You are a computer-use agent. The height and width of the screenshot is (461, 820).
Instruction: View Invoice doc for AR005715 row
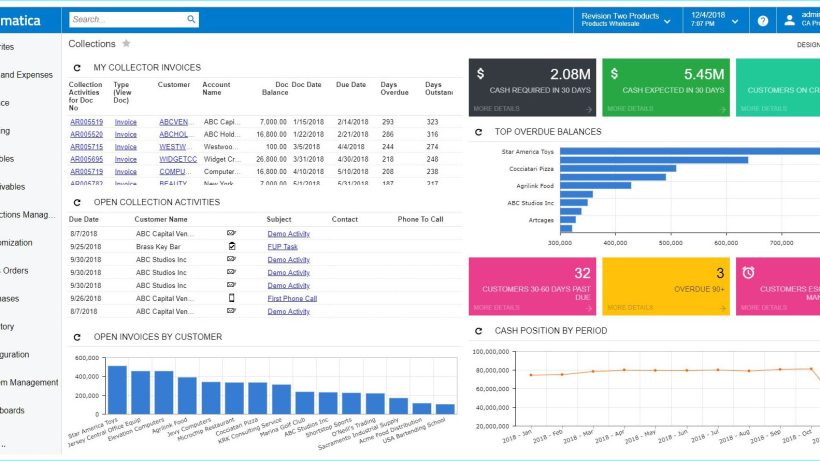tap(126, 147)
